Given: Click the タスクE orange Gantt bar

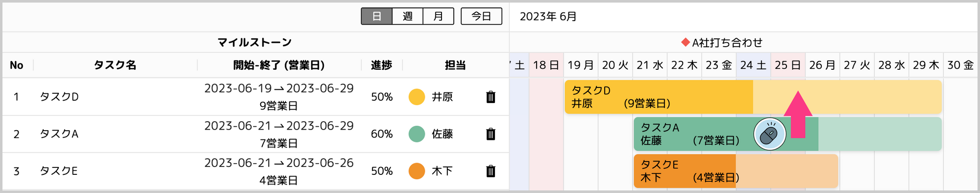Looking at the screenshot, I should coord(736,171).
